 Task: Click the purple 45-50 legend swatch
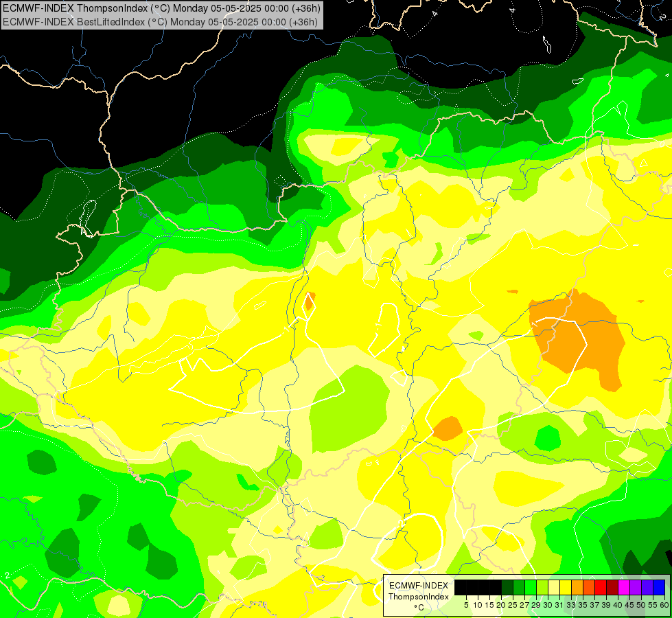(636, 588)
